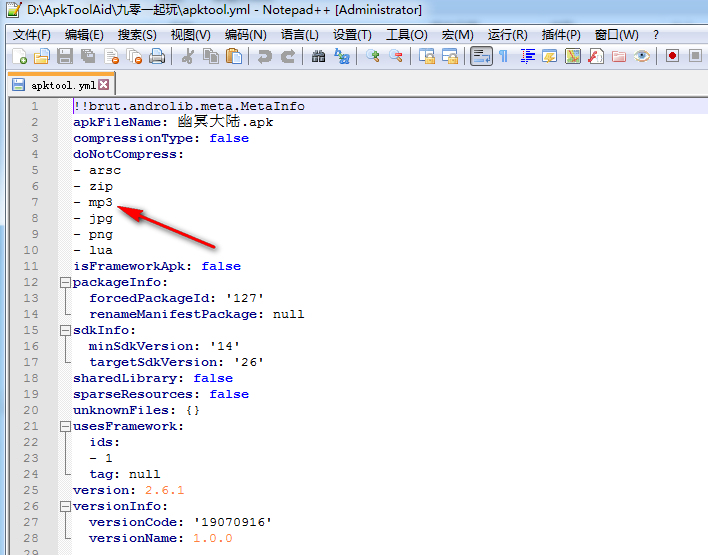Undo the last edit via toolbar arrow
This screenshot has width=708, height=555.
pos(265,56)
